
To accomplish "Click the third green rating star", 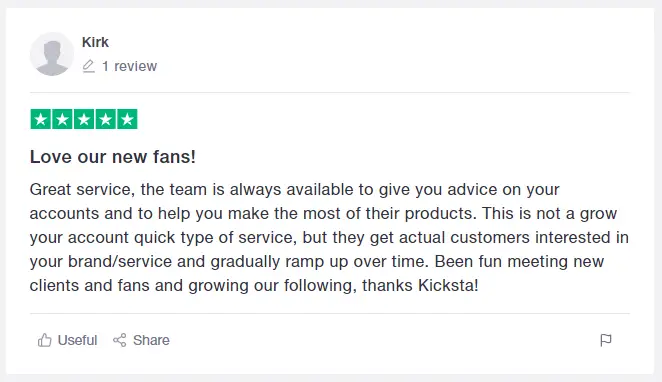I will (x=84, y=119).
